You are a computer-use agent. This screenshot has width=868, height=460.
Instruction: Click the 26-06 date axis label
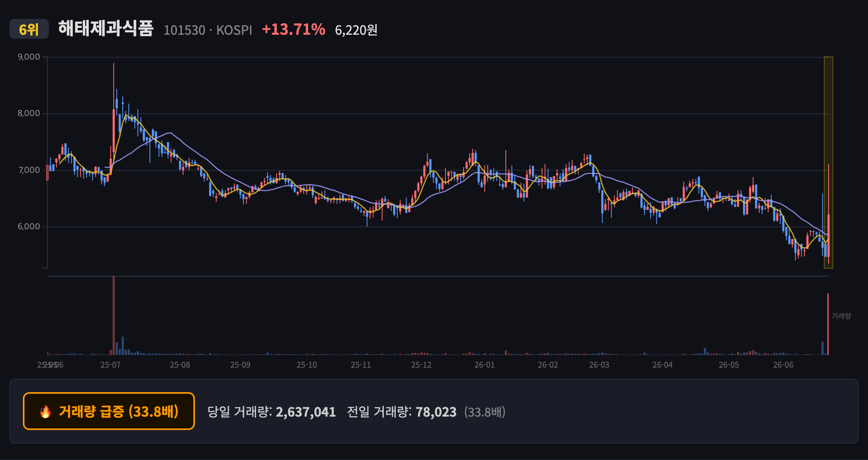tap(783, 365)
